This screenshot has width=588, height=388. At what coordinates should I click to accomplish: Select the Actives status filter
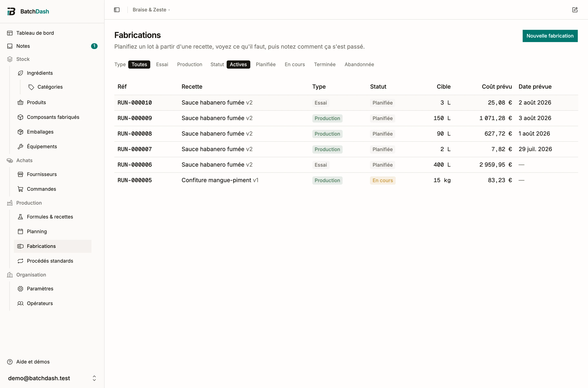(x=238, y=64)
